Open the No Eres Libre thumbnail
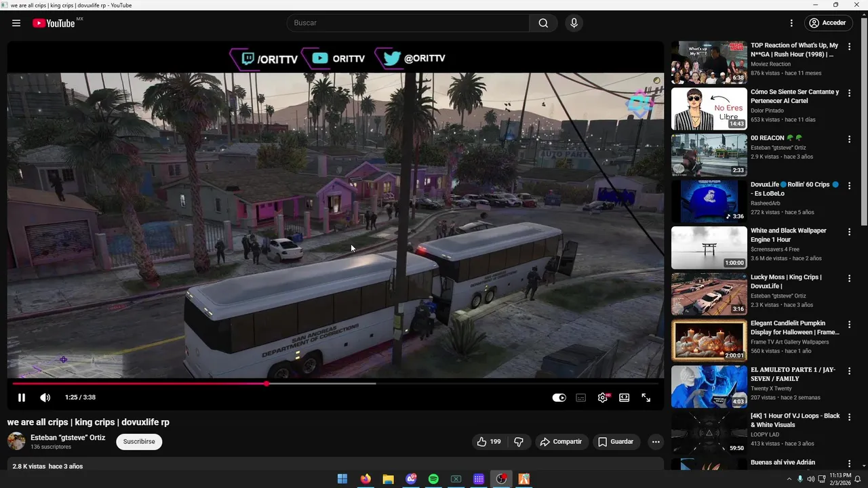Viewport: 868px width, 488px height. (x=709, y=108)
